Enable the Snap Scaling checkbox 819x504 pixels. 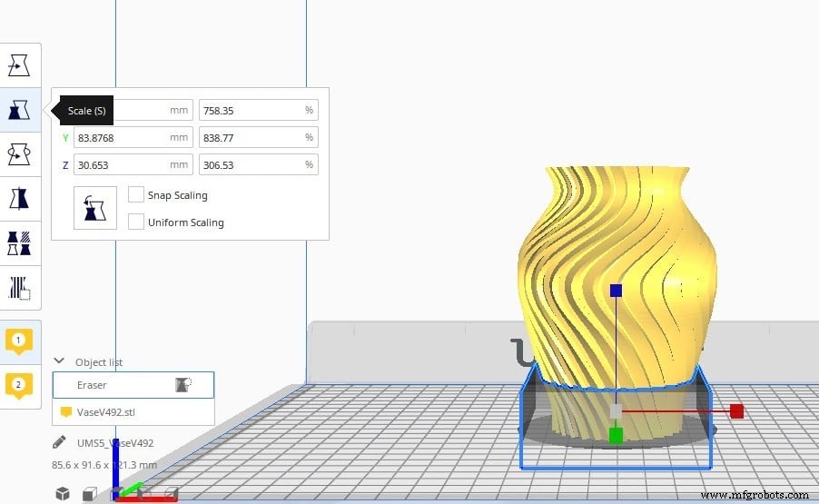pos(136,195)
